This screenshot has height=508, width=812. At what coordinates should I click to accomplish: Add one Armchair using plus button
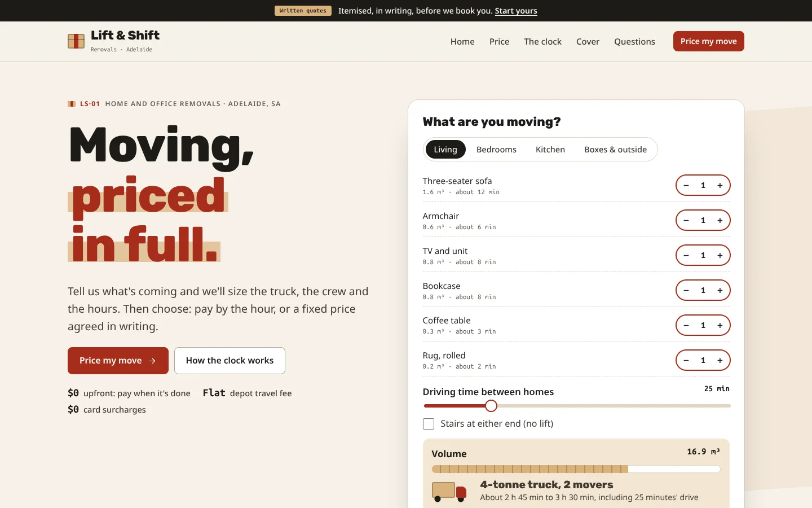tap(720, 220)
